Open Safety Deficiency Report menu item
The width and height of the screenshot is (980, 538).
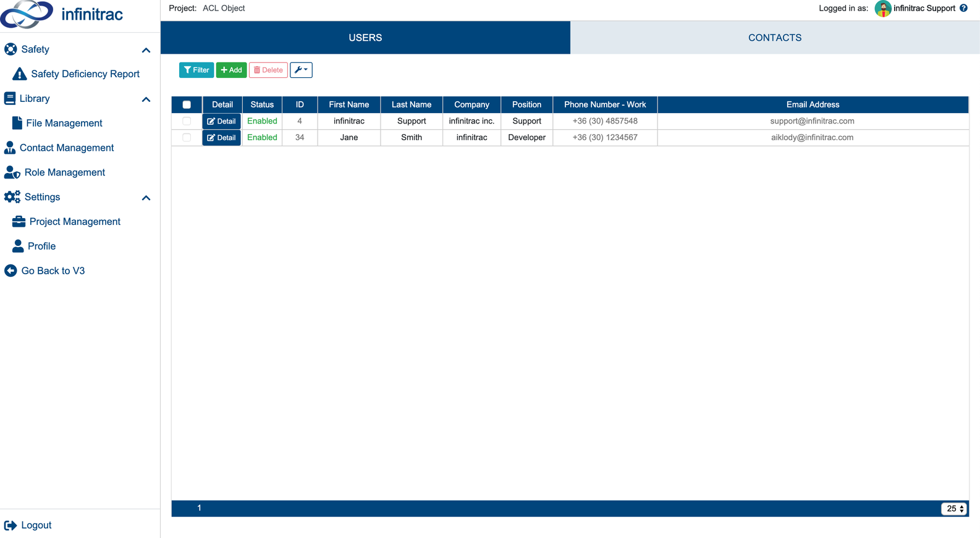point(85,74)
